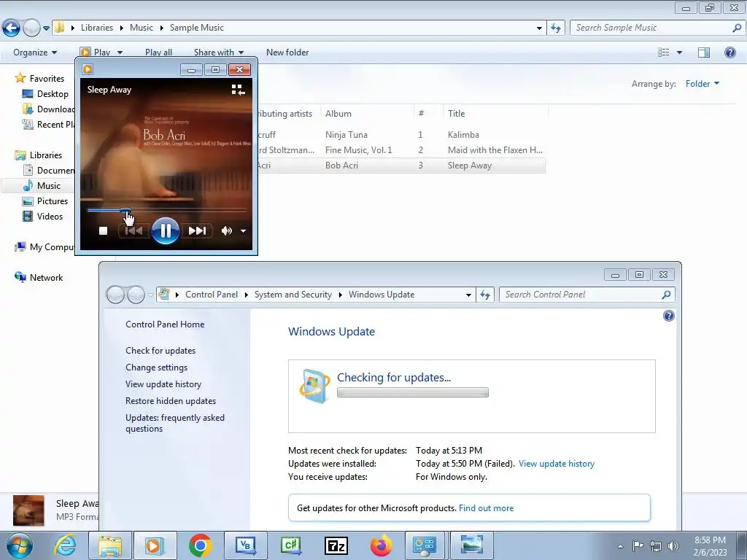Open Explorer address bar history dropdown
The width and height of the screenshot is (747, 560).
tap(539, 28)
